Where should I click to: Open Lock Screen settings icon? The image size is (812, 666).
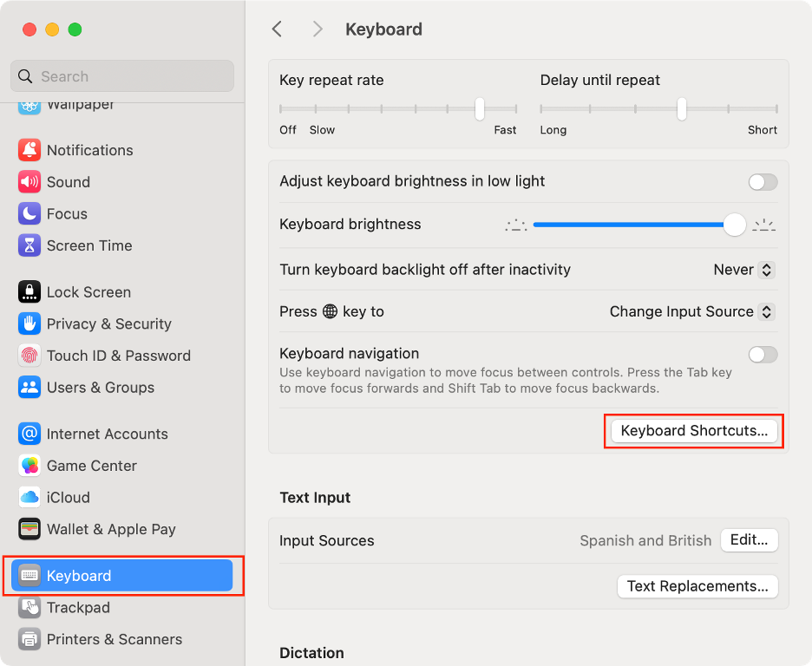[x=27, y=292]
